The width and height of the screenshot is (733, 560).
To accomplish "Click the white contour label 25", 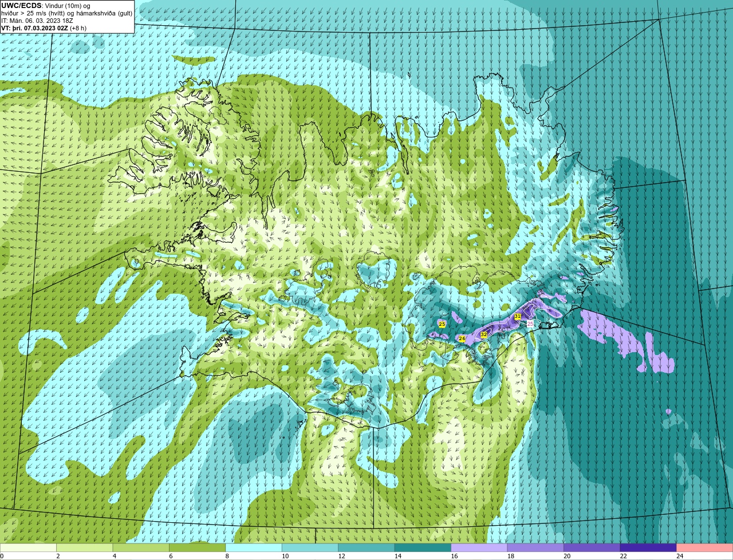I will click(x=530, y=324).
